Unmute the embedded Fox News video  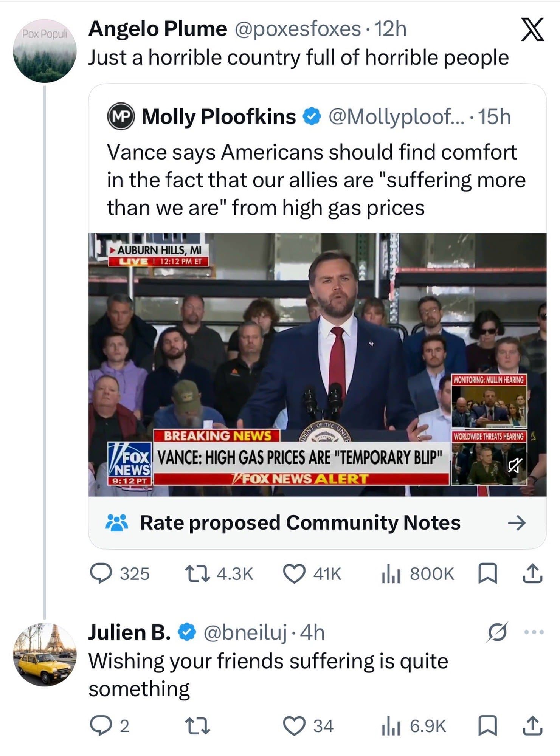click(x=515, y=465)
